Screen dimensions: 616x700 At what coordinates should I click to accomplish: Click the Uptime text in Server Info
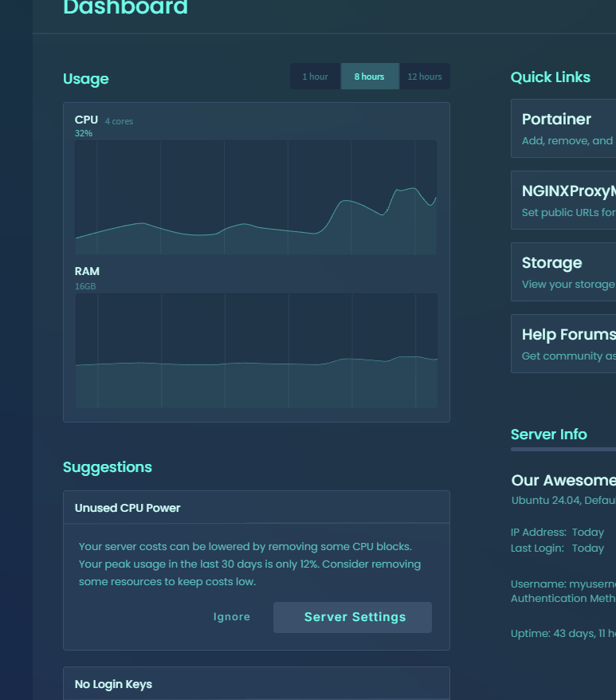pos(563,634)
